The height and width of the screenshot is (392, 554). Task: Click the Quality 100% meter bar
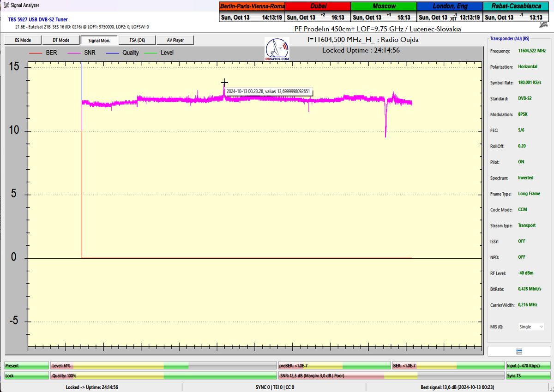pos(163,376)
